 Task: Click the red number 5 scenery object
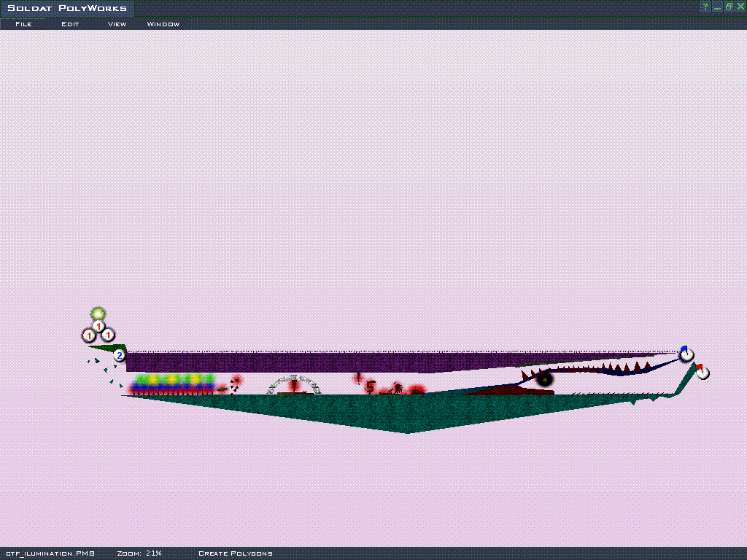coord(371,386)
